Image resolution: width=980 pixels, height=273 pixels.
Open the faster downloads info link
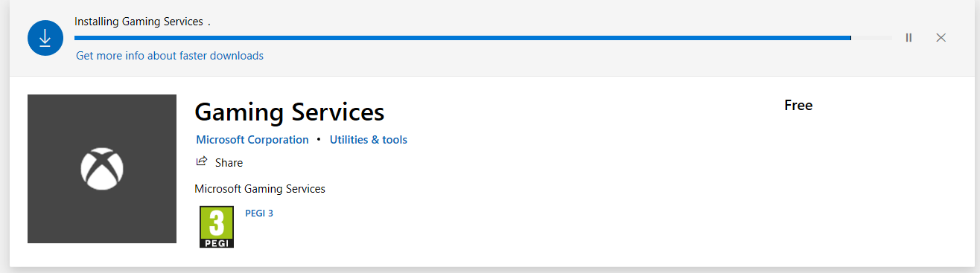point(170,56)
